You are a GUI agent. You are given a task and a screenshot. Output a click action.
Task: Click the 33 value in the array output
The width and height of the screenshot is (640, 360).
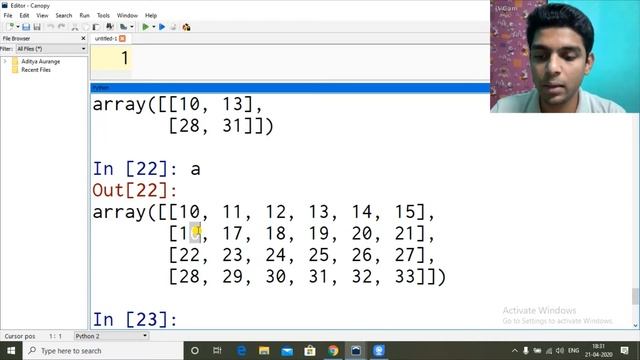click(x=405, y=277)
